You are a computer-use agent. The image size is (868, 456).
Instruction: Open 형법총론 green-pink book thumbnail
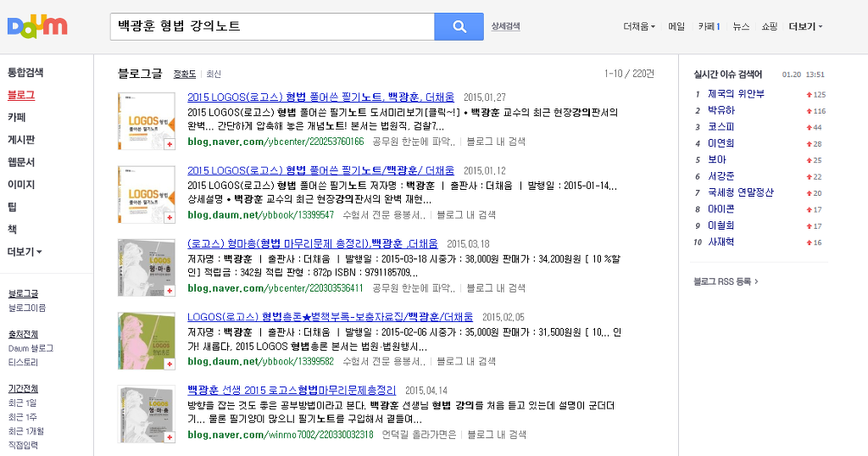pyautogui.click(x=147, y=341)
